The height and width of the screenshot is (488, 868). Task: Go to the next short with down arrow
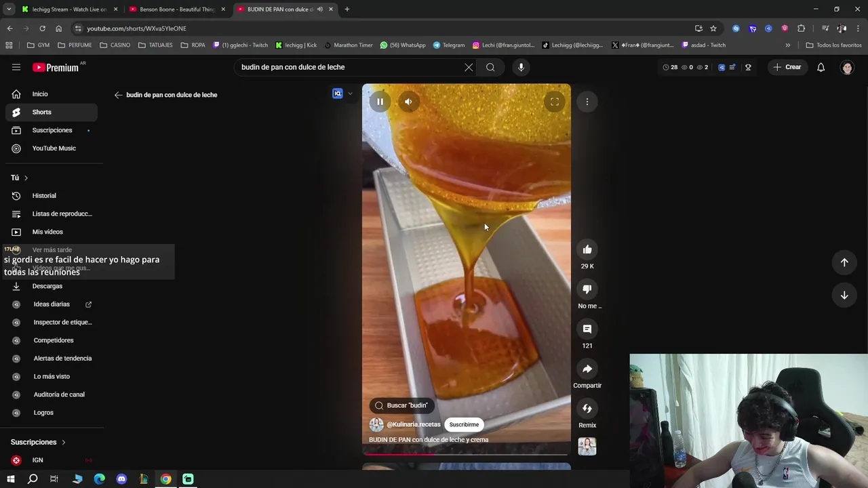(844, 295)
